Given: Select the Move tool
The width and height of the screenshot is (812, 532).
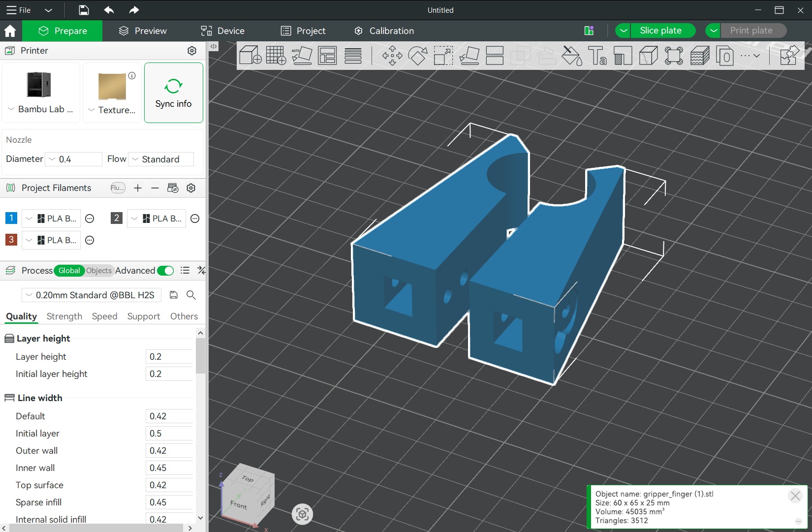Looking at the screenshot, I should point(392,56).
